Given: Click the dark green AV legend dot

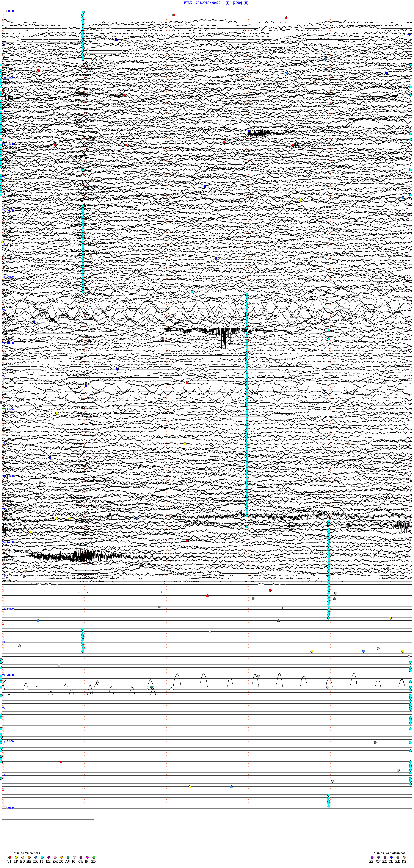Looking at the screenshot, I should pyautogui.click(x=68, y=857).
